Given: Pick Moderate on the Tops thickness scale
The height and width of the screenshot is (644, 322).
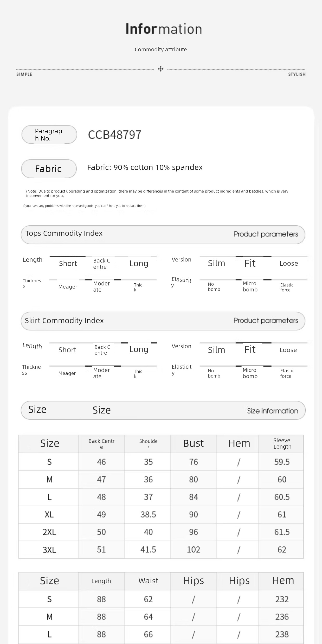Looking at the screenshot, I should [x=101, y=286].
